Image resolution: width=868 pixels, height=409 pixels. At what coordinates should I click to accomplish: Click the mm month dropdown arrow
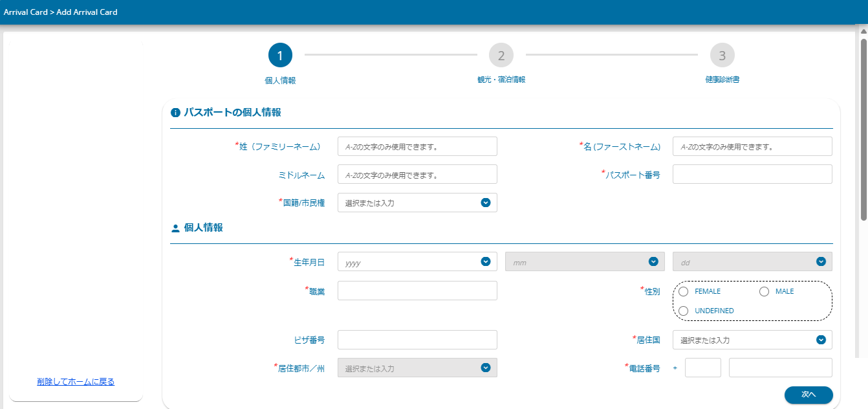pyautogui.click(x=653, y=261)
